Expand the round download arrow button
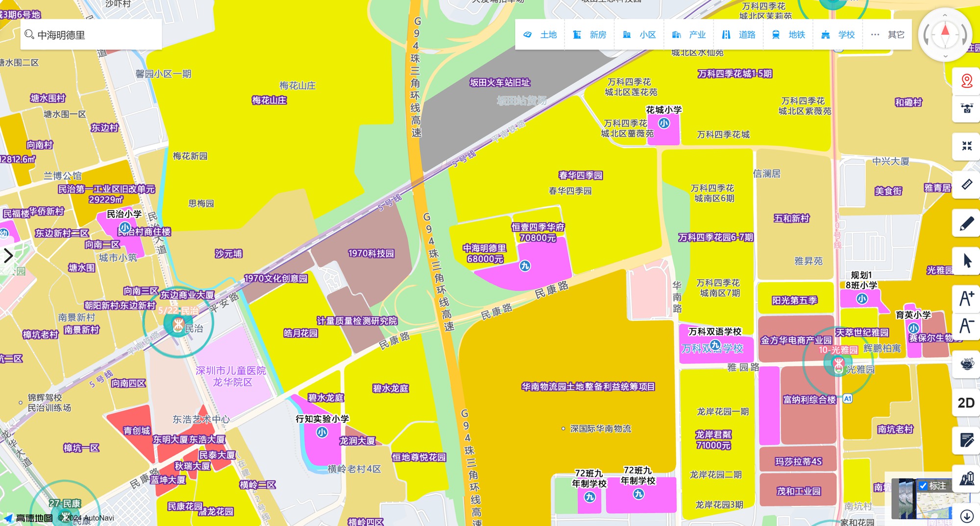Screen dimensions: 980x526 (x=966, y=516)
